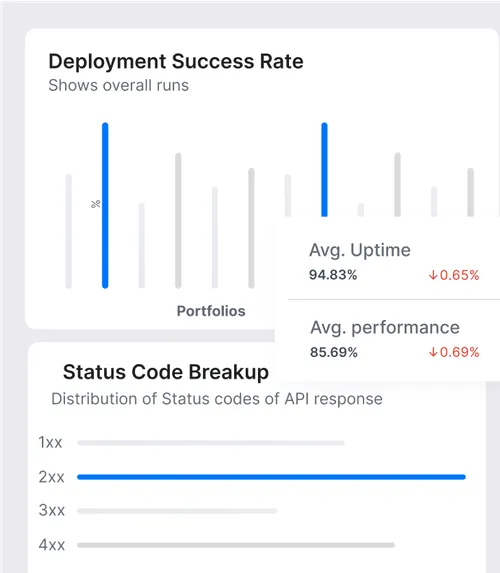
Task: Click the 4xx row label
Action: tap(52, 545)
